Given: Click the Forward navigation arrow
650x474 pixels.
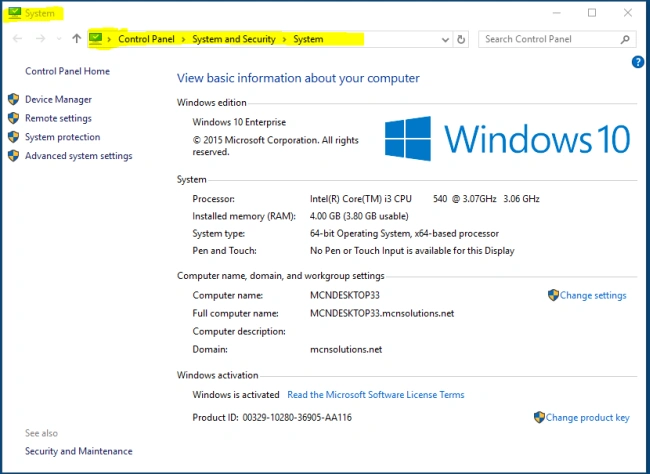Looking at the screenshot, I should pos(40,39).
